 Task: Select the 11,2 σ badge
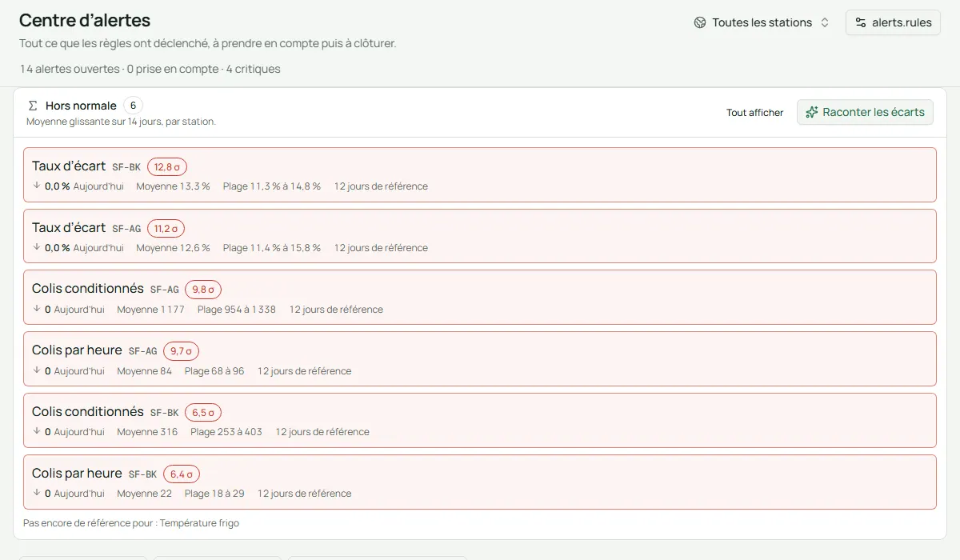166,228
